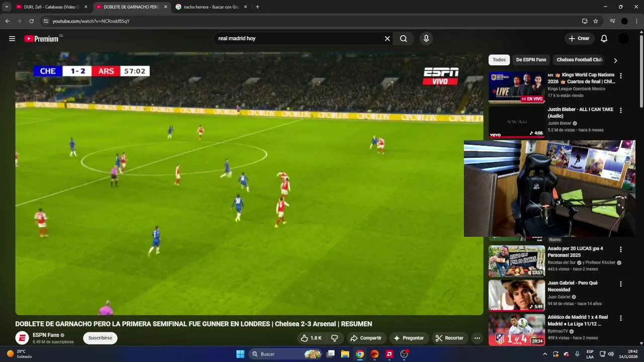
Task: Click the Crear button
Action: click(x=579, y=39)
